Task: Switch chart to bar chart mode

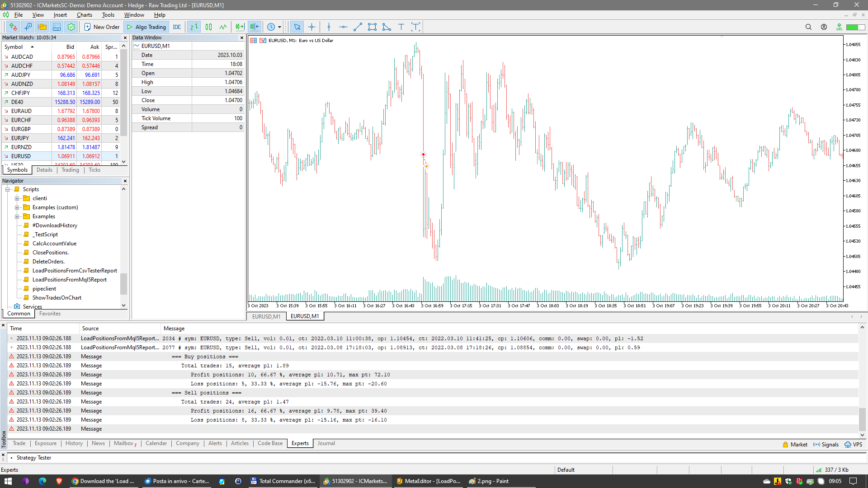Action: click(x=194, y=27)
